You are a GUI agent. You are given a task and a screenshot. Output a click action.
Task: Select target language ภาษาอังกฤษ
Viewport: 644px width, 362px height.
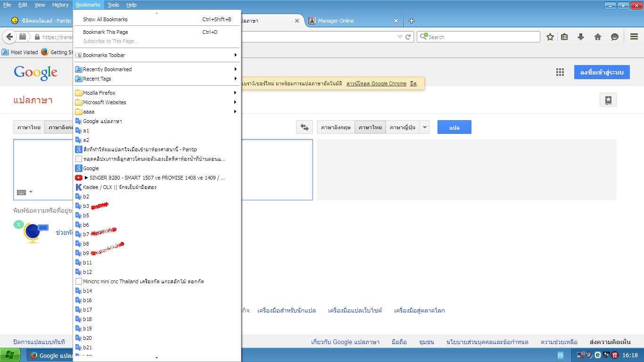(336, 127)
